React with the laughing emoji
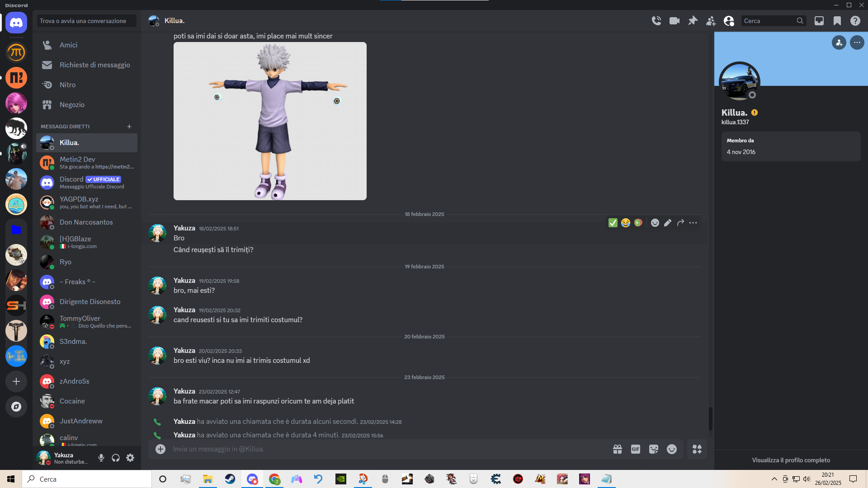 [x=626, y=223]
